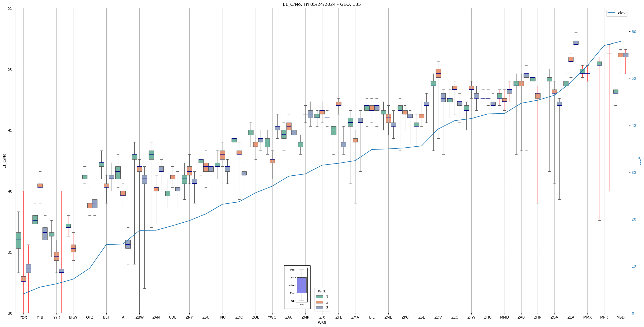644x327 pixels.
Task: Click the YQX station label
Action: click(x=23, y=317)
